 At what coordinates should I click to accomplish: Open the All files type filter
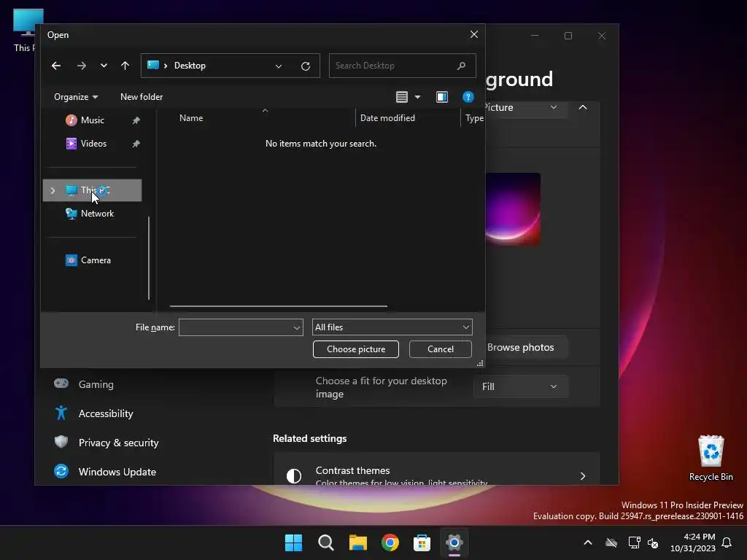coord(392,327)
